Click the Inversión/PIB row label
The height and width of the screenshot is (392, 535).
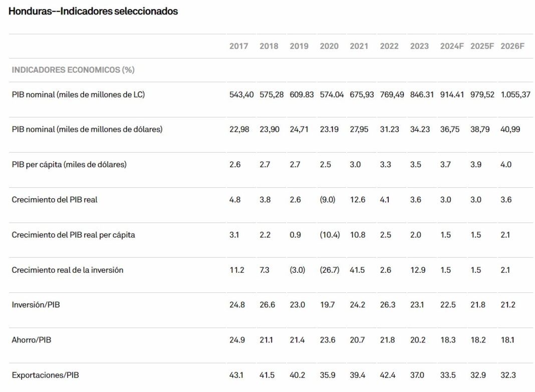pos(36,305)
